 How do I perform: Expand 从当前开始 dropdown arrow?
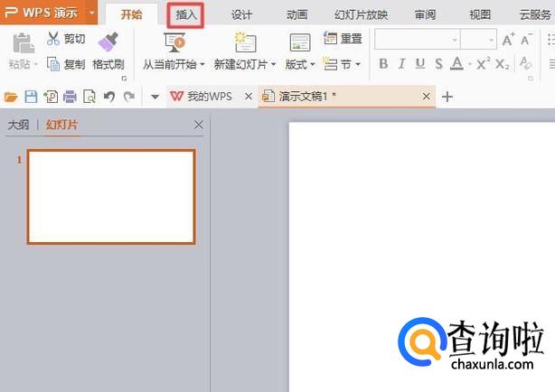point(202,65)
